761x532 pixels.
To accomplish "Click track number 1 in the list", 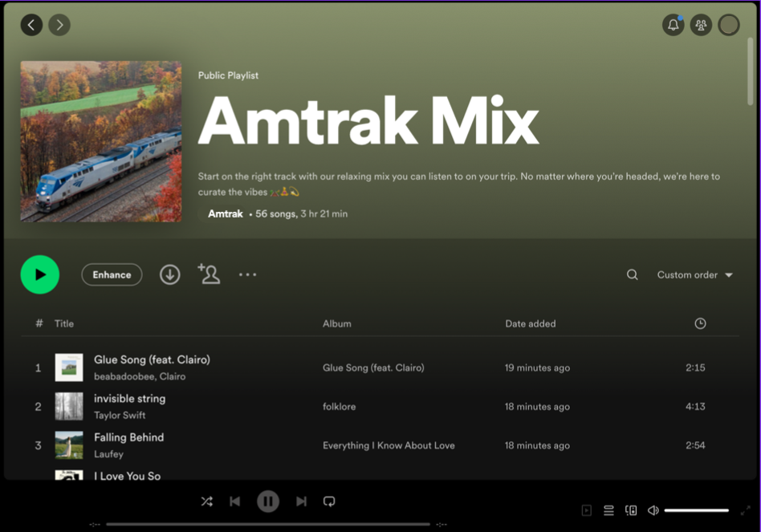I will tap(38, 368).
